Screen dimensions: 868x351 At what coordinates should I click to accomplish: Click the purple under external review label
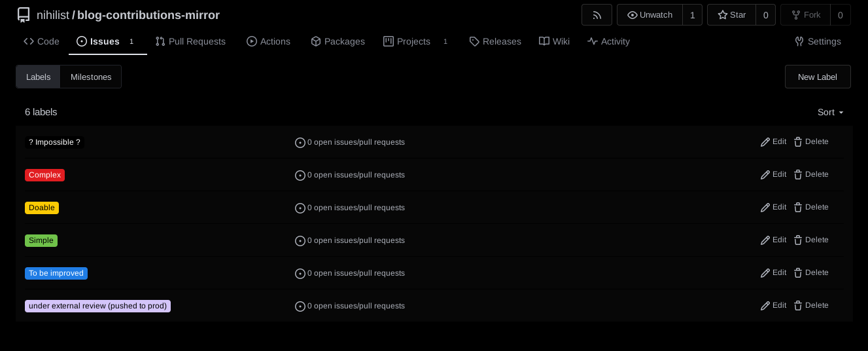click(x=97, y=306)
